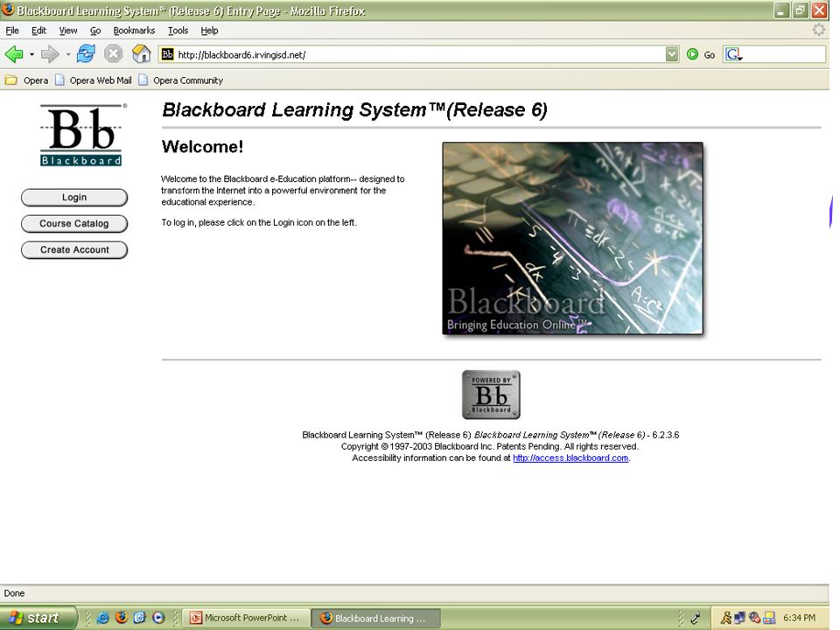
Task: Reload the page with the Refresh icon
Action: point(86,53)
